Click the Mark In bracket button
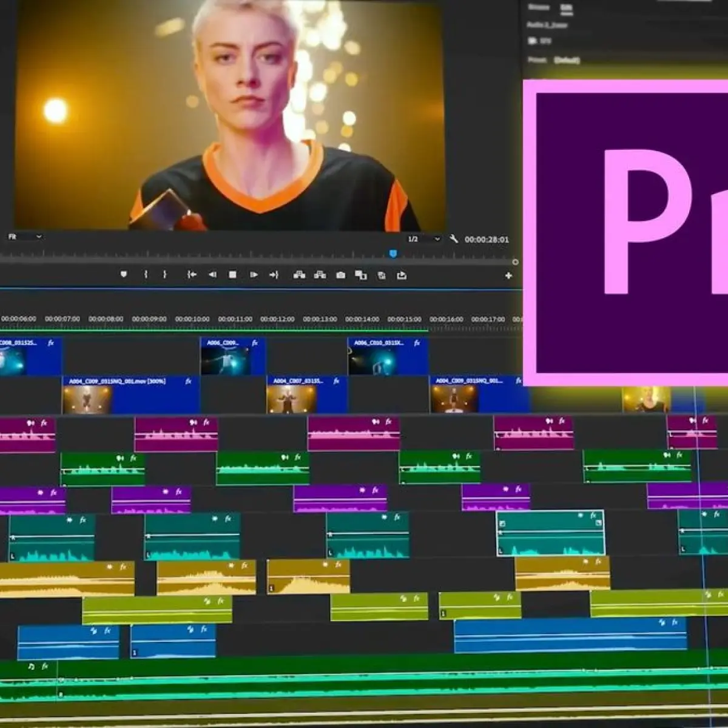This screenshot has height=728, width=728. [x=146, y=274]
